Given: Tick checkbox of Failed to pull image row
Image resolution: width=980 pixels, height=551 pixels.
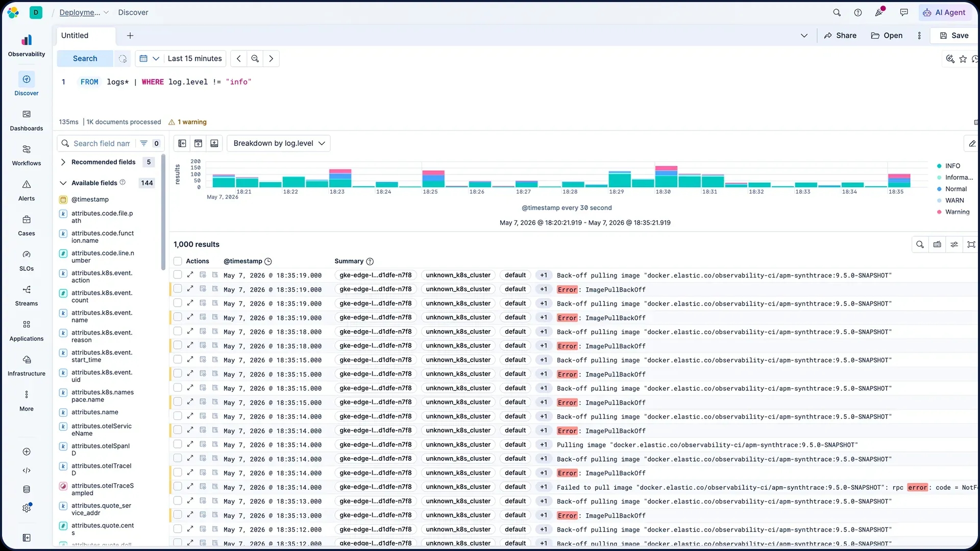Looking at the screenshot, I should (178, 487).
